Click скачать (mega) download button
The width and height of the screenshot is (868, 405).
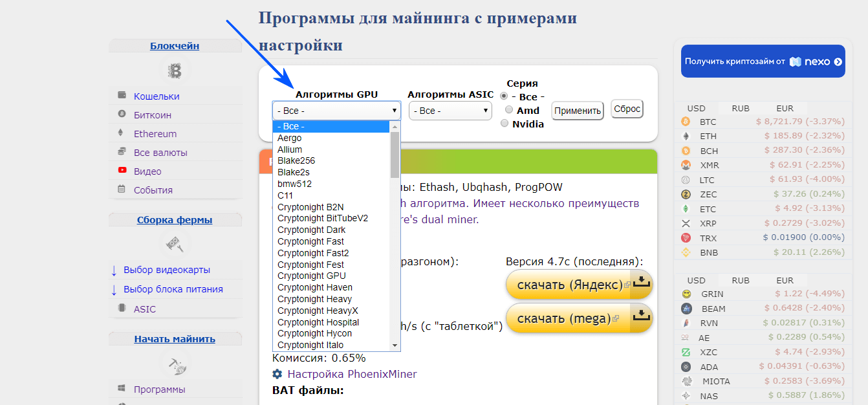(580, 318)
